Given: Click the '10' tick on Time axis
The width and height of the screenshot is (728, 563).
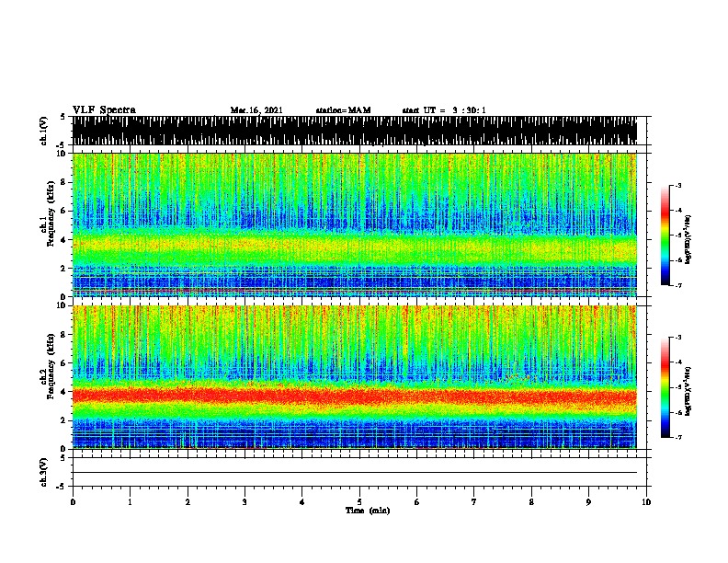Looking at the screenshot, I should tap(646, 502).
